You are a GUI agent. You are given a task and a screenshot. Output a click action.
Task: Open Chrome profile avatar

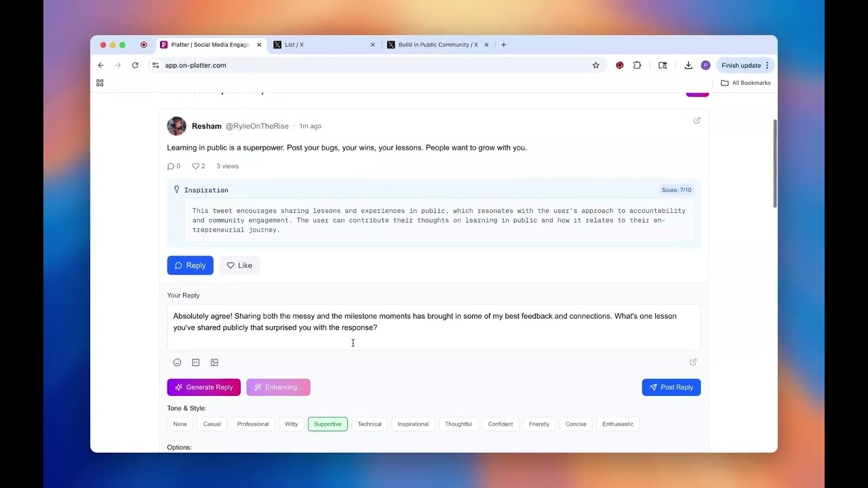pyautogui.click(x=705, y=65)
